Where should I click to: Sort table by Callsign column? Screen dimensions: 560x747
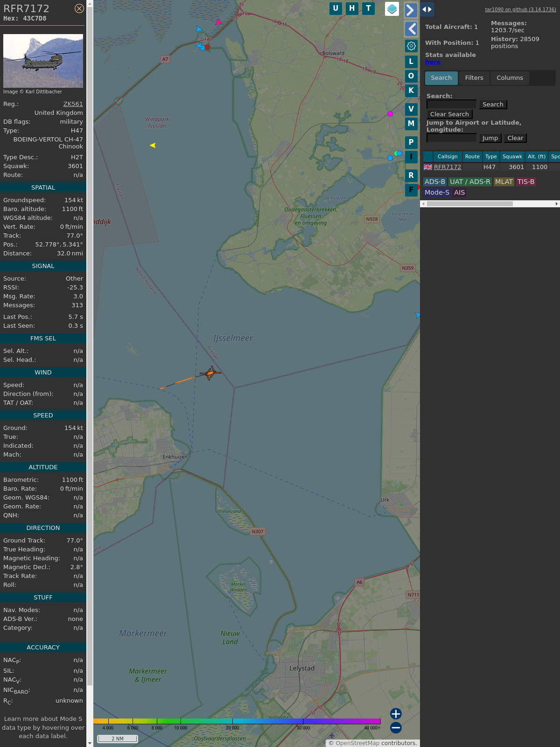click(x=448, y=156)
